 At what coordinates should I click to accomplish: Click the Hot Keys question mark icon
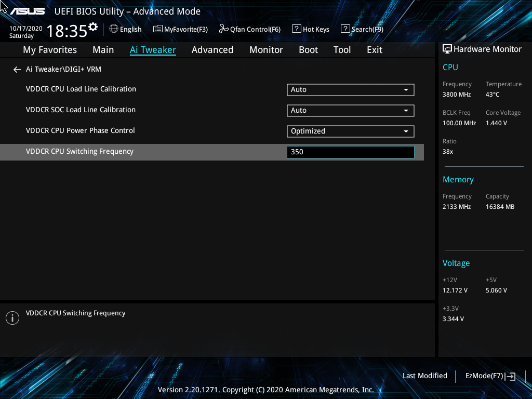297,29
